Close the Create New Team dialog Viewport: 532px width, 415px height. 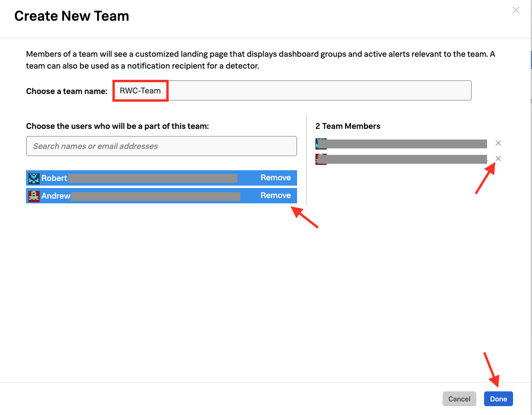pos(516,10)
